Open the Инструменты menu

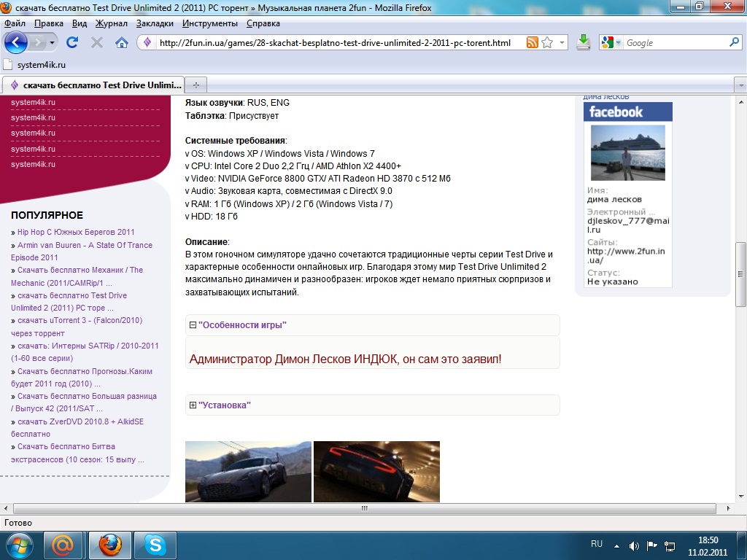[x=210, y=23]
